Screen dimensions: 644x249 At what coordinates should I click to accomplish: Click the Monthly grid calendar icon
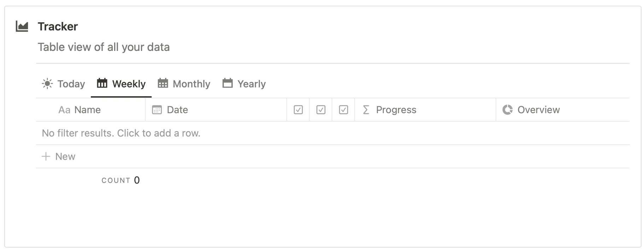point(163,83)
